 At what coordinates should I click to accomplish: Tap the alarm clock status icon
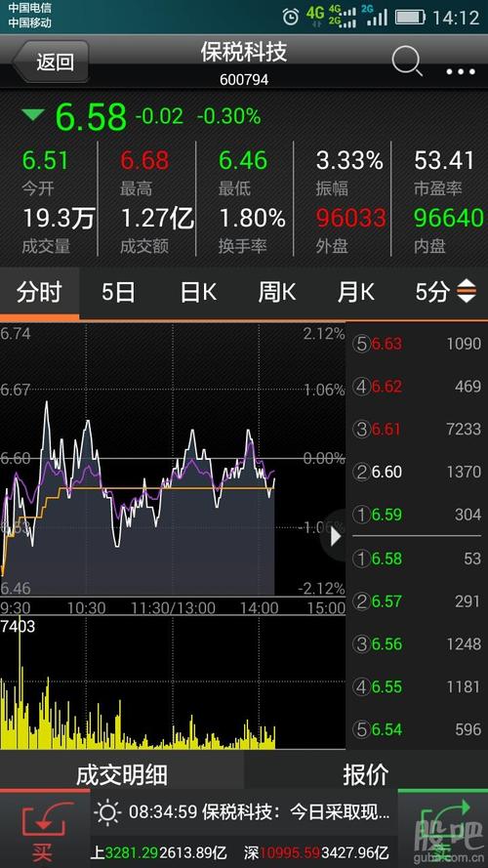point(291,17)
